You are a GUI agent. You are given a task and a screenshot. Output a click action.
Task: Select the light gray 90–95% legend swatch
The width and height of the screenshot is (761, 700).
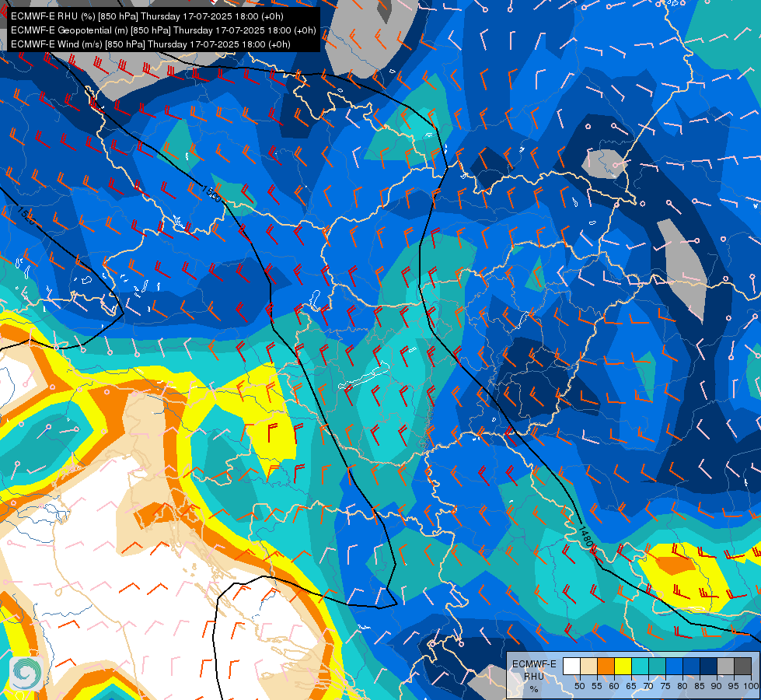tap(725, 666)
